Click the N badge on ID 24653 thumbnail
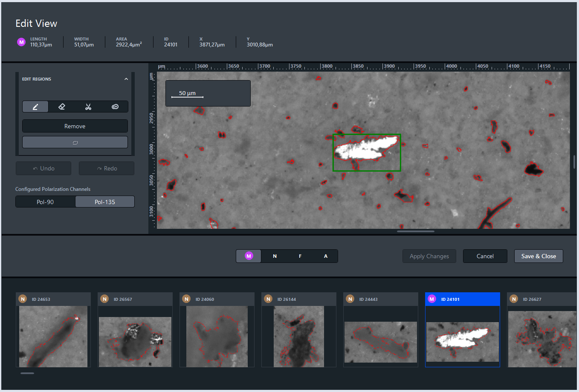This screenshot has height=392, width=579. tap(23, 299)
